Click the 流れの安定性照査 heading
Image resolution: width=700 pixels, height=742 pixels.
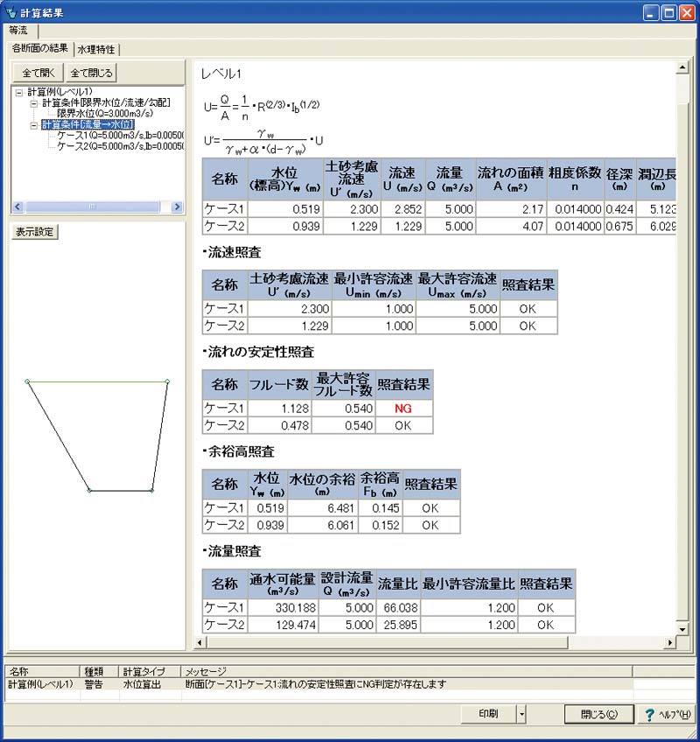[x=258, y=352]
